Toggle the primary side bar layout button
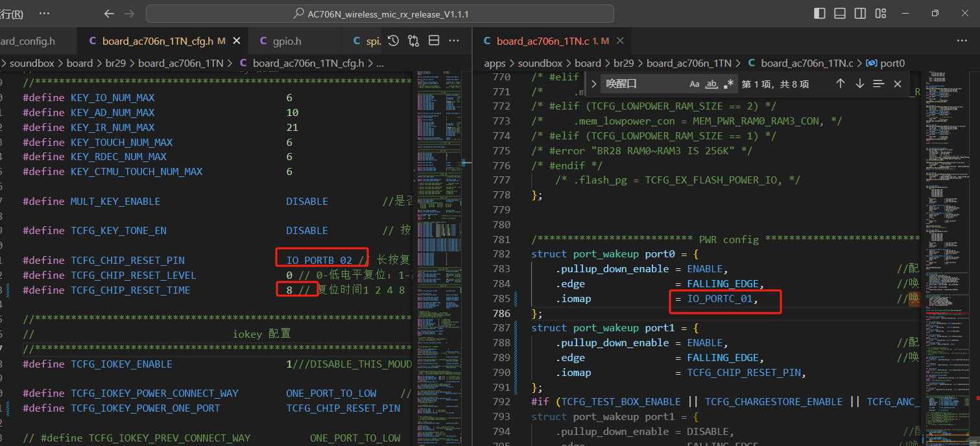The image size is (980, 446). pos(820,14)
